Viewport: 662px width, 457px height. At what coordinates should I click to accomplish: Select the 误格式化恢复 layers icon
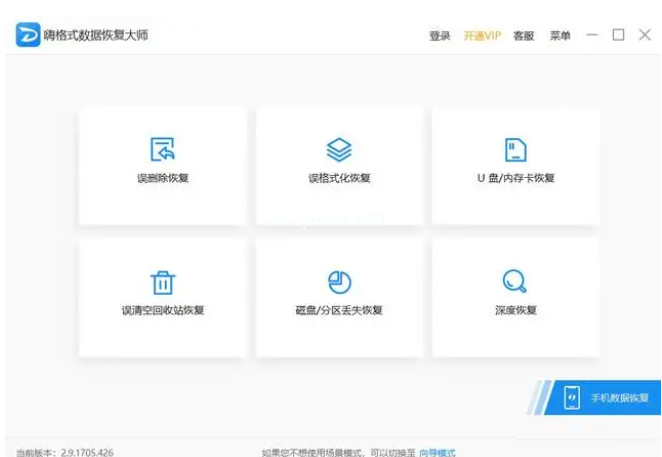coord(339,150)
